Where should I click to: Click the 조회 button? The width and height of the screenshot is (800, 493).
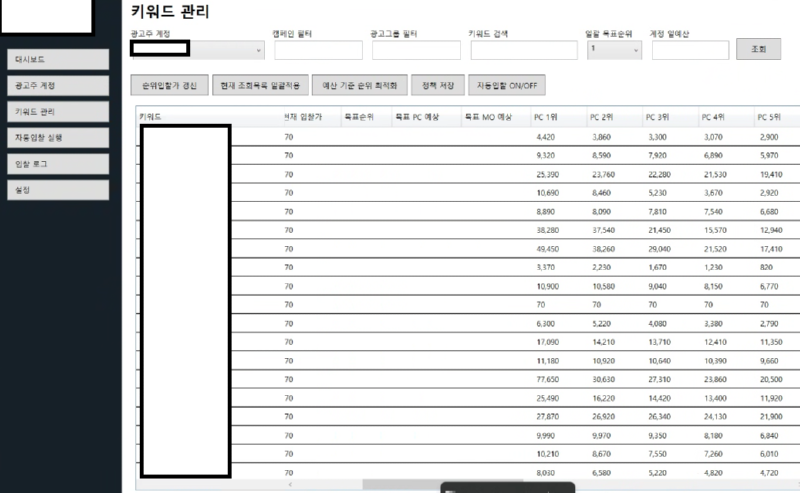pos(758,49)
